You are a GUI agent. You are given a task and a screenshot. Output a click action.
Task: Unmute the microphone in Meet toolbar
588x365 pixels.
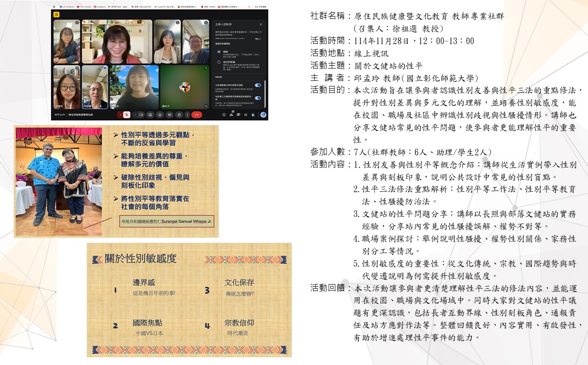point(126,115)
